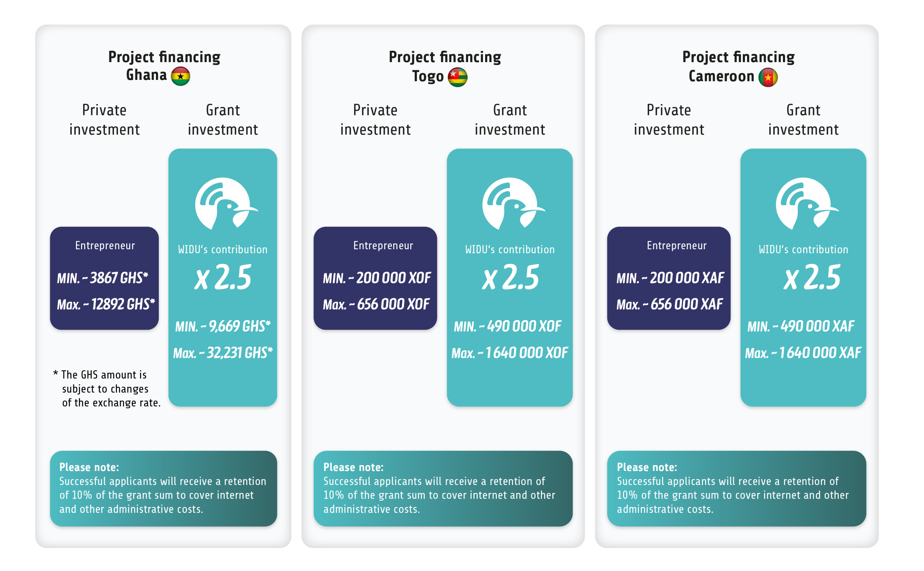This screenshot has height=571, width=924.
Task: Click the "Project financing Ghana" heading
Action: 164,66
